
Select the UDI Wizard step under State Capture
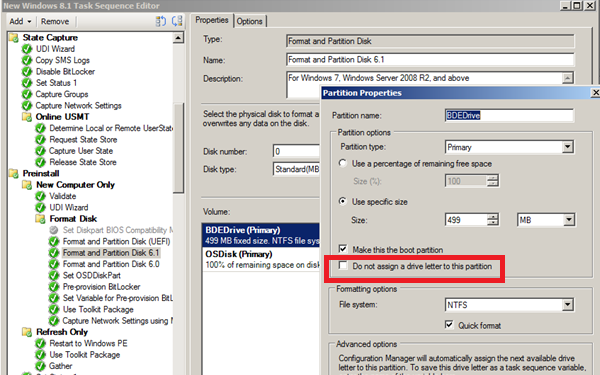55,49
